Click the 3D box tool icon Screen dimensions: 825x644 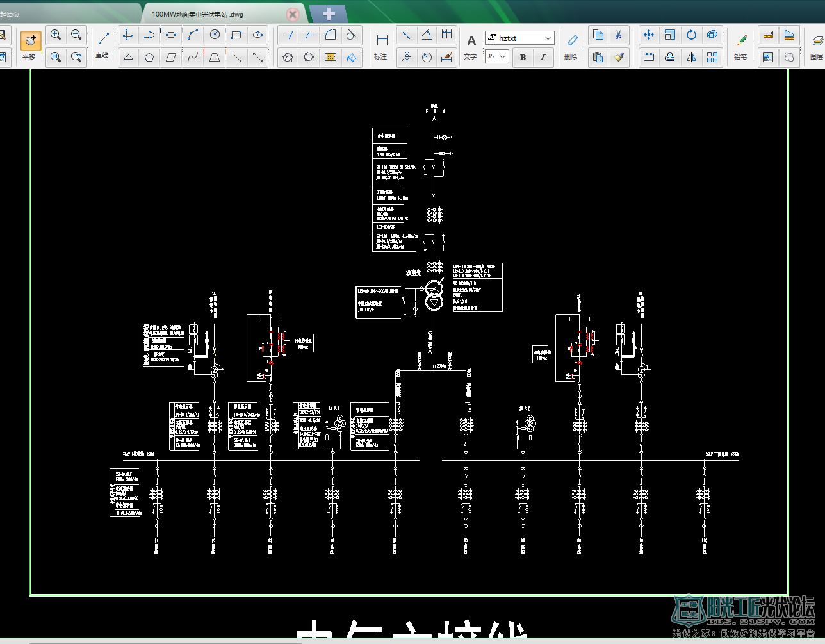pos(712,35)
